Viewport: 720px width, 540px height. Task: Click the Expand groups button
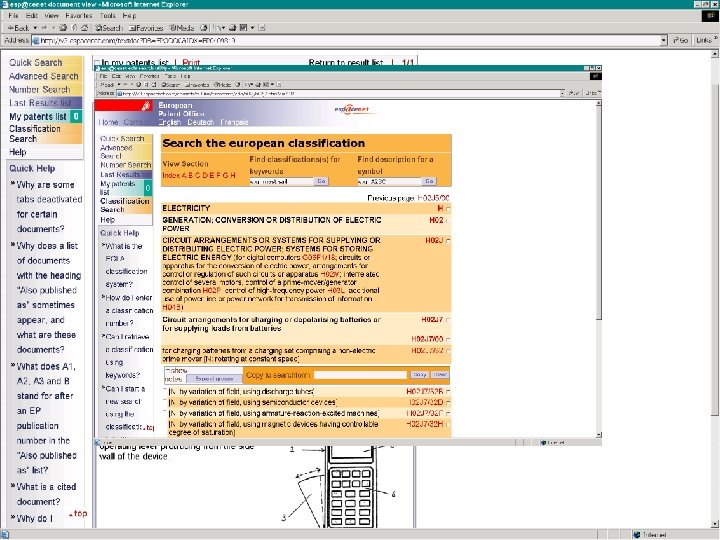[x=214, y=379]
